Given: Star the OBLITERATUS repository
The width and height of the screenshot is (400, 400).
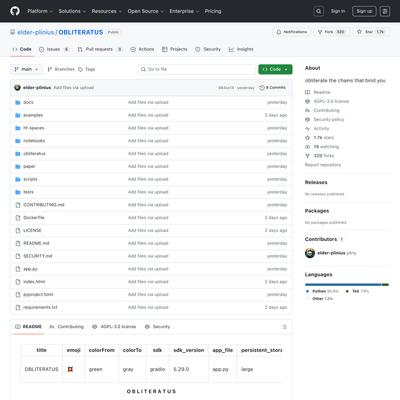Looking at the screenshot, I should pyautogui.click(x=370, y=32).
